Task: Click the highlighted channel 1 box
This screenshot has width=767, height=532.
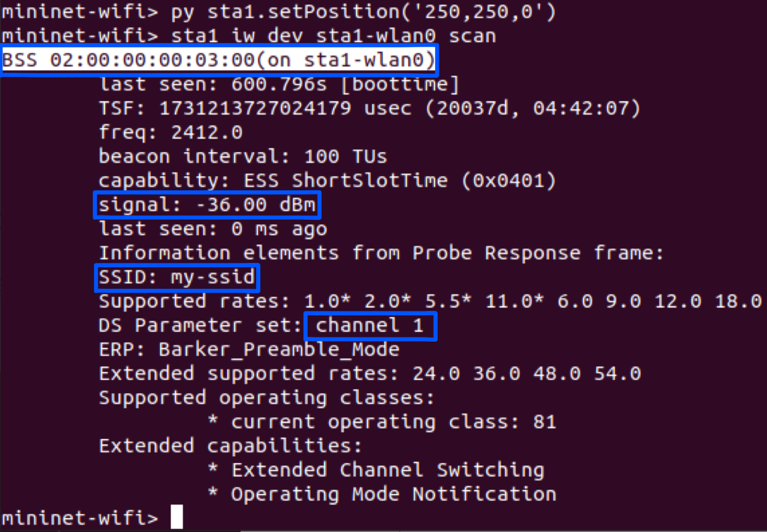Action: click(370, 325)
